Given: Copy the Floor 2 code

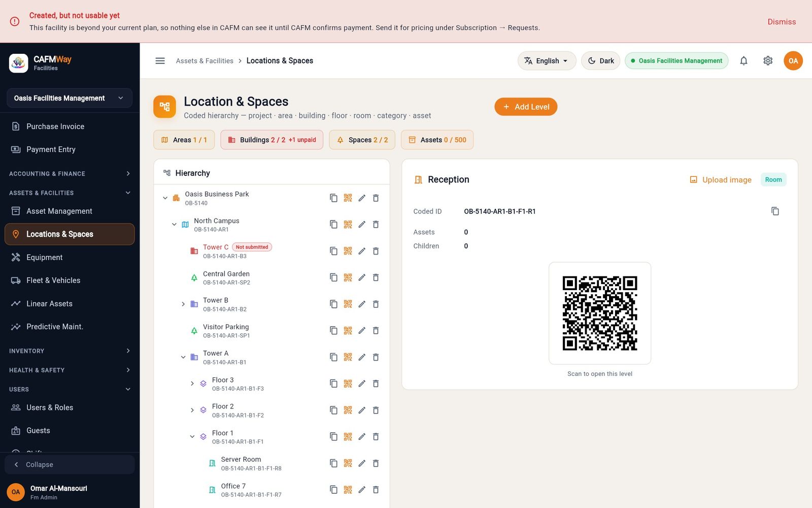Looking at the screenshot, I should click(333, 410).
